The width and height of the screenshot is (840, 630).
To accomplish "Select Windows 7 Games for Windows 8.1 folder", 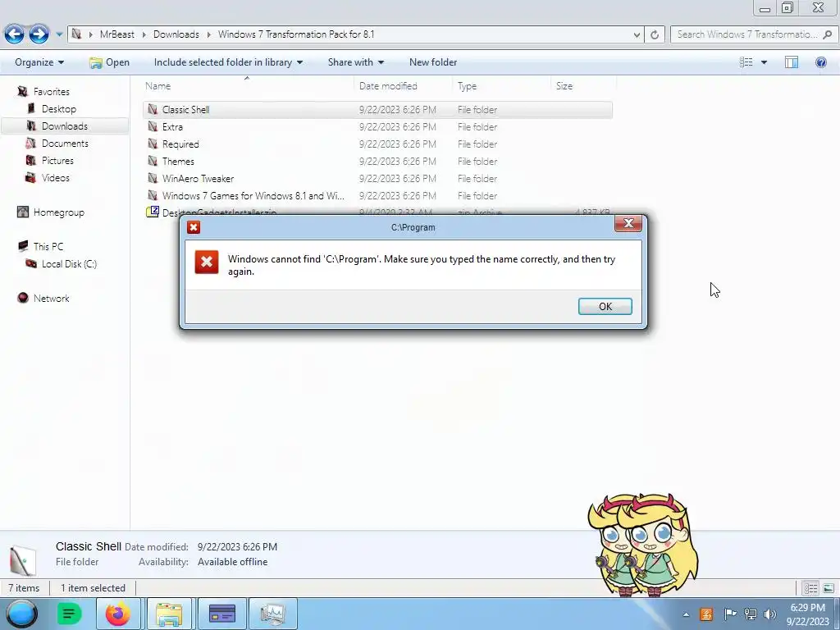I will pos(377,195).
